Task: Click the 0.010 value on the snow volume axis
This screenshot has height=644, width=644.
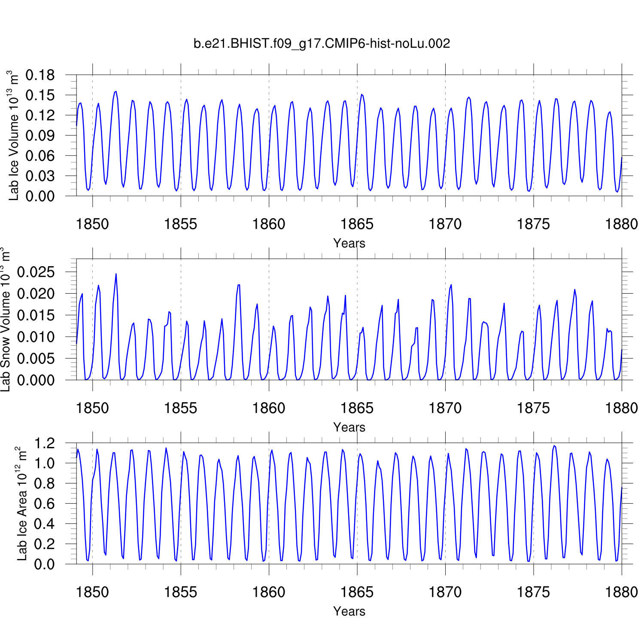Action: click(36, 337)
